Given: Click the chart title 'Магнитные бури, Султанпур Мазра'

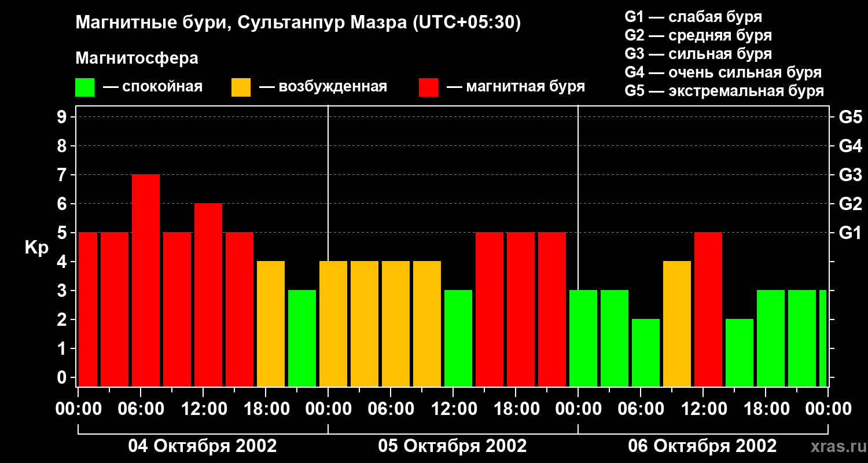Looking at the screenshot, I should coord(298,23).
